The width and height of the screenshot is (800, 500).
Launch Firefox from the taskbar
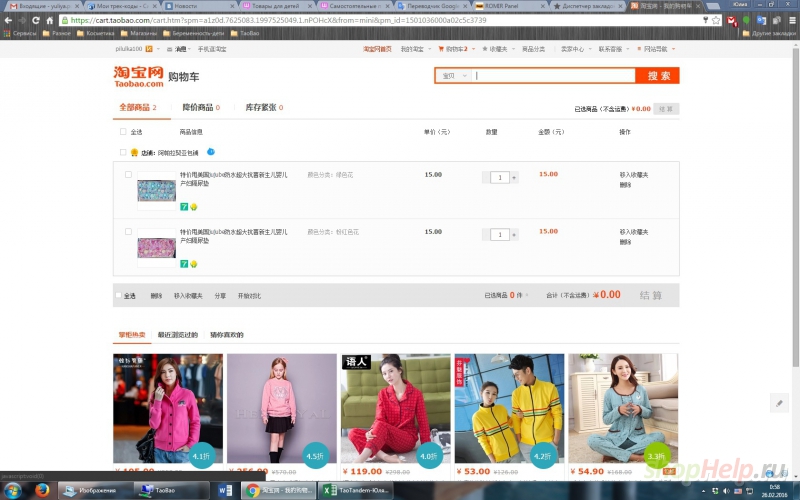[42, 490]
